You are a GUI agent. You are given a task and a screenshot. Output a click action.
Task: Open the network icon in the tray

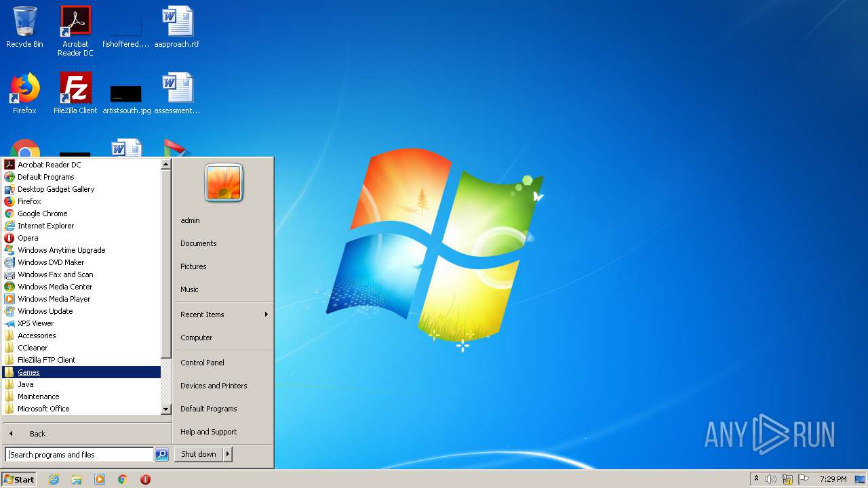(787, 479)
